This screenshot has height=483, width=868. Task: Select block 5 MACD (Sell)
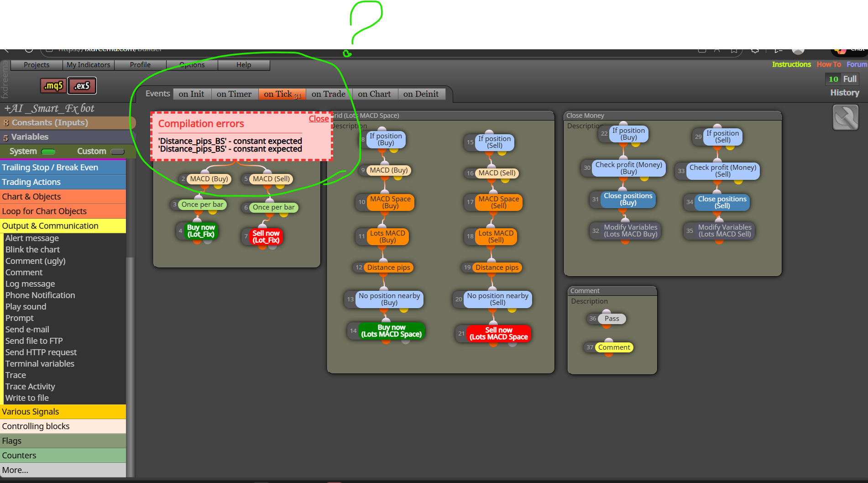pyautogui.click(x=271, y=179)
